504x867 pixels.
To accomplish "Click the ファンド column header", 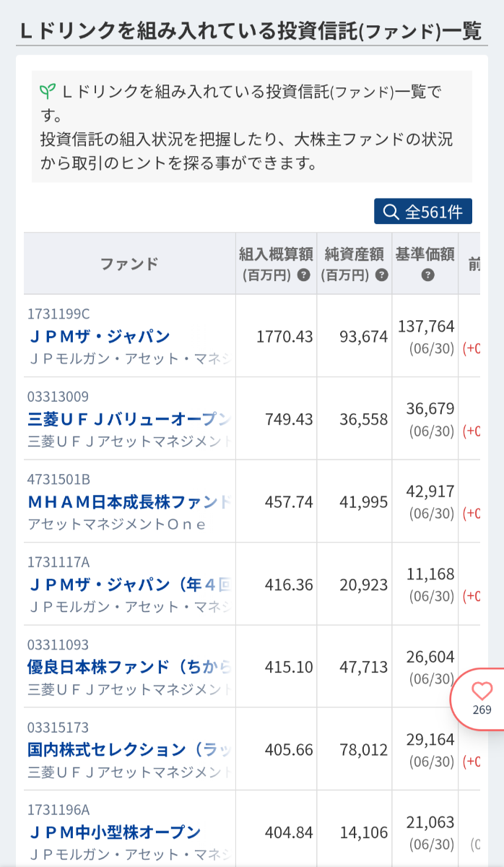I will click(129, 264).
